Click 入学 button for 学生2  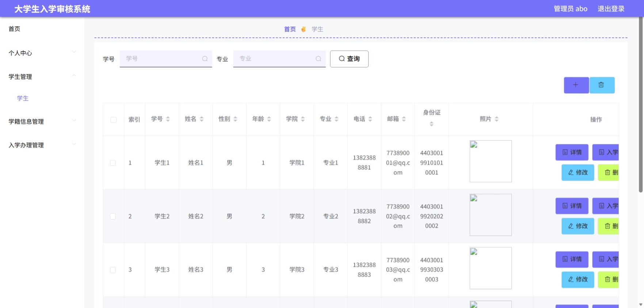606,206
